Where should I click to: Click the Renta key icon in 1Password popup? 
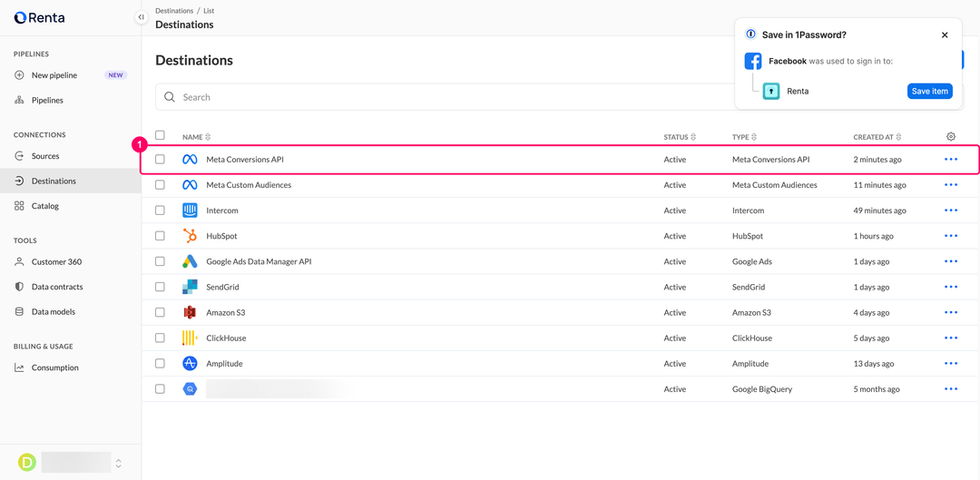point(771,92)
